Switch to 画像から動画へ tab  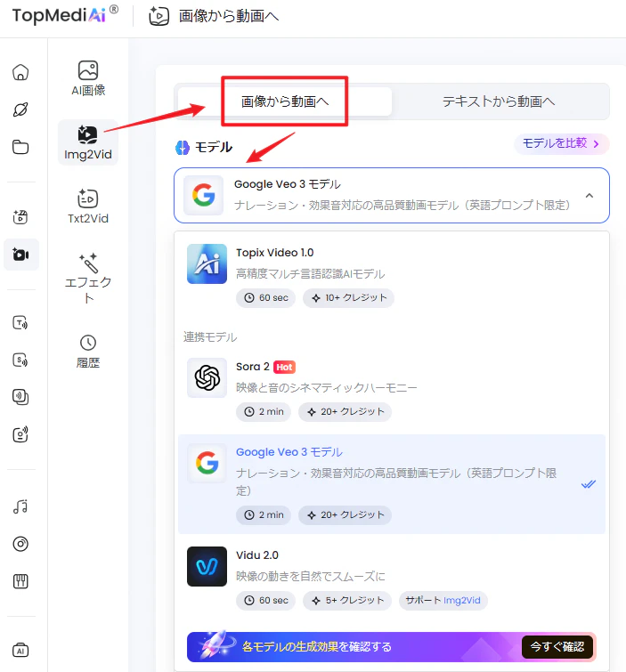pos(285,101)
